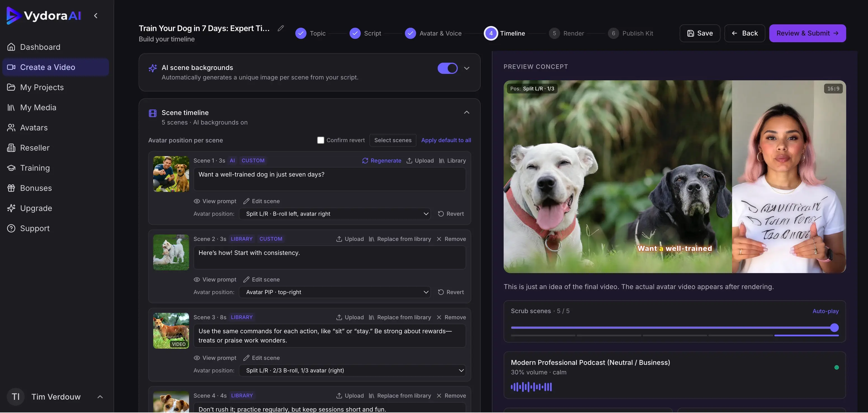Jump to Publish Kit step
The width and height of the screenshot is (868, 413).
point(630,33)
